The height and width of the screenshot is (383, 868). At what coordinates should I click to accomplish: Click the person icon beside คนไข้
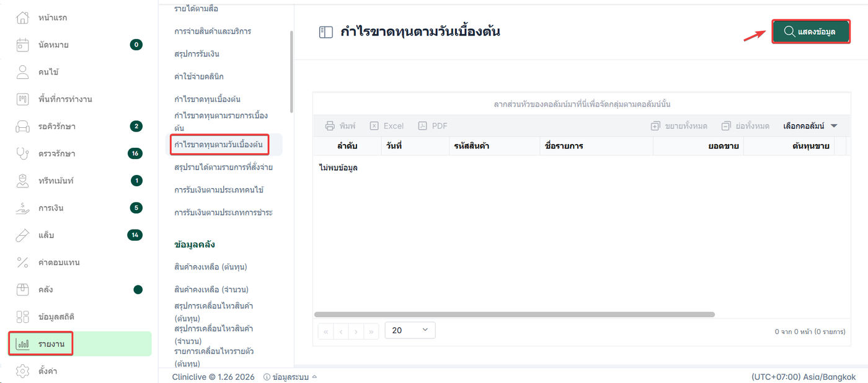coord(23,72)
